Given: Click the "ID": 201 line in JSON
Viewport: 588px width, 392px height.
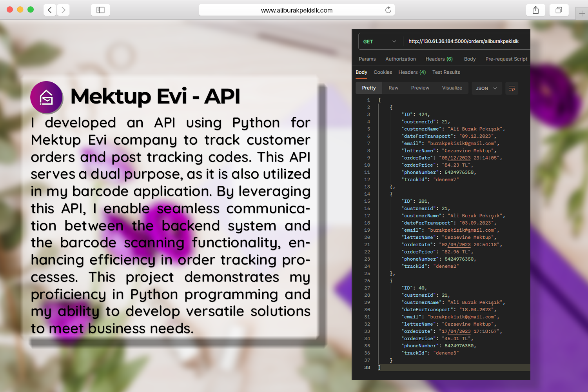Looking at the screenshot, I should click(416, 201).
